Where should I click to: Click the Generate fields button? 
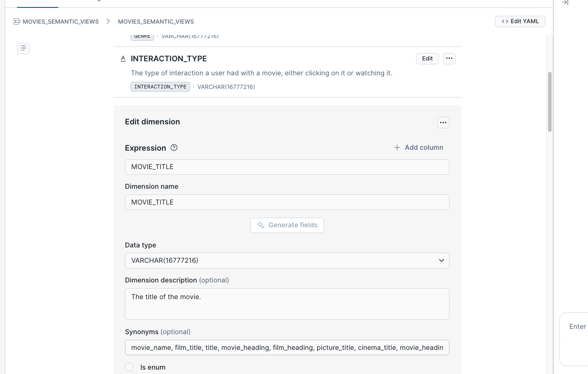click(x=287, y=225)
